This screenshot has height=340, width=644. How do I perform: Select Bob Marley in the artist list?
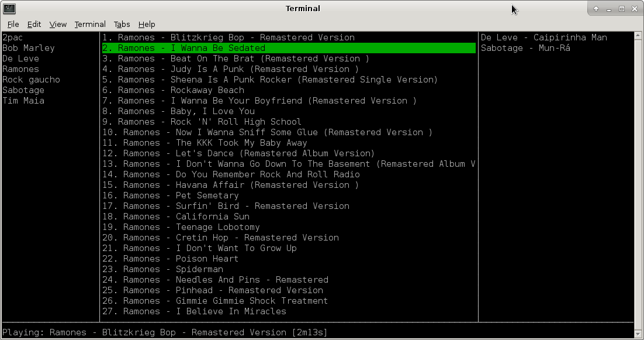point(28,48)
